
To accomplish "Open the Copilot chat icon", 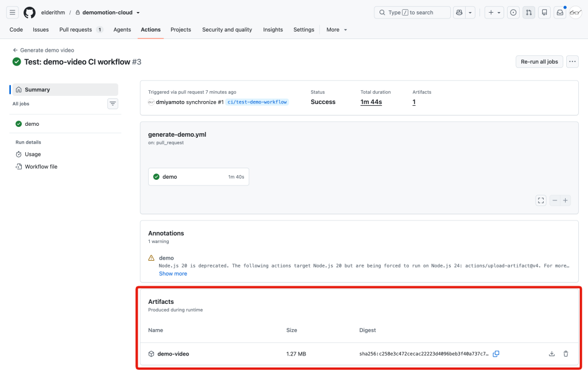I will pyautogui.click(x=459, y=13).
